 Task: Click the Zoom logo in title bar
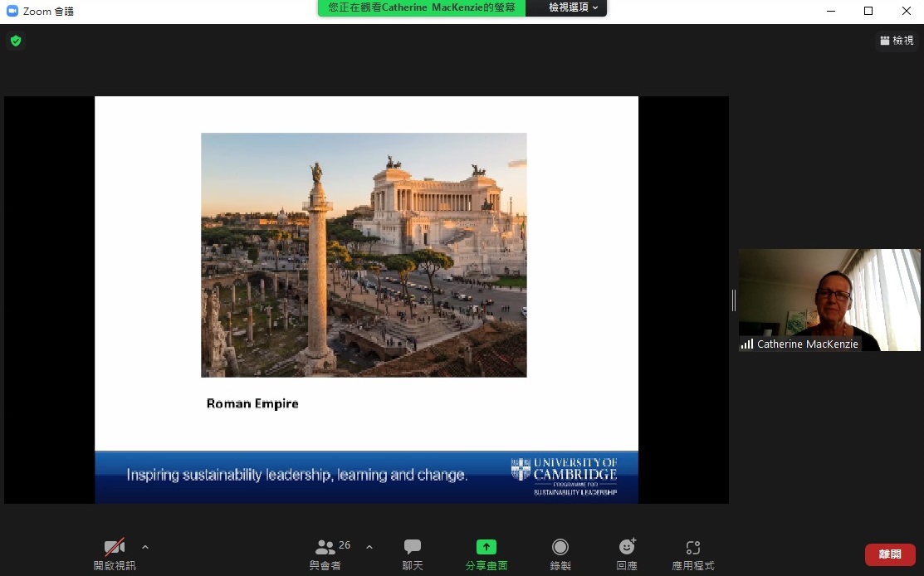(12, 11)
